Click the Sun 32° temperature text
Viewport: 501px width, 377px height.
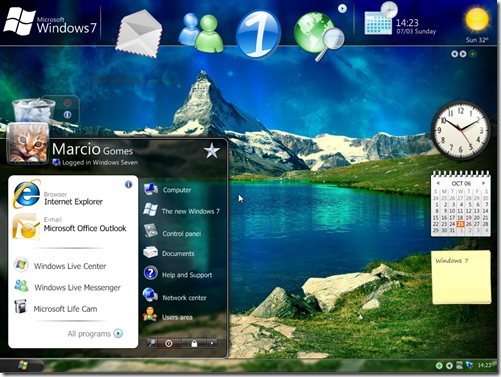[477, 40]
